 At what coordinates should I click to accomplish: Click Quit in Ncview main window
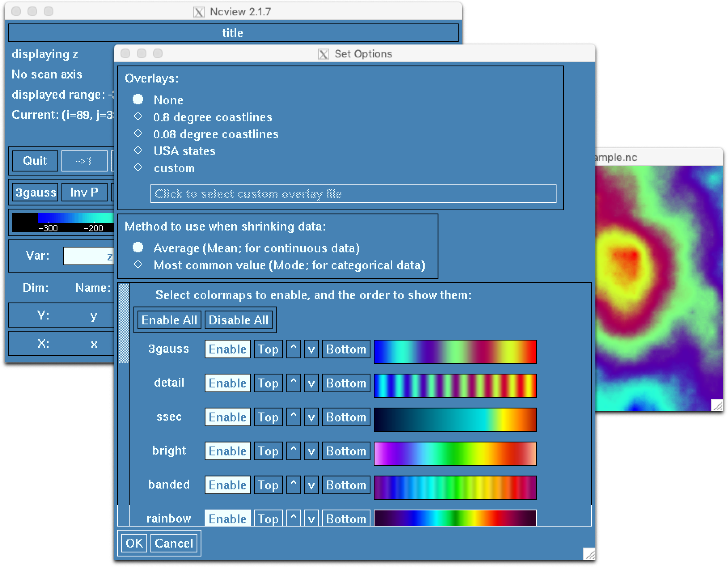(35, 161)
